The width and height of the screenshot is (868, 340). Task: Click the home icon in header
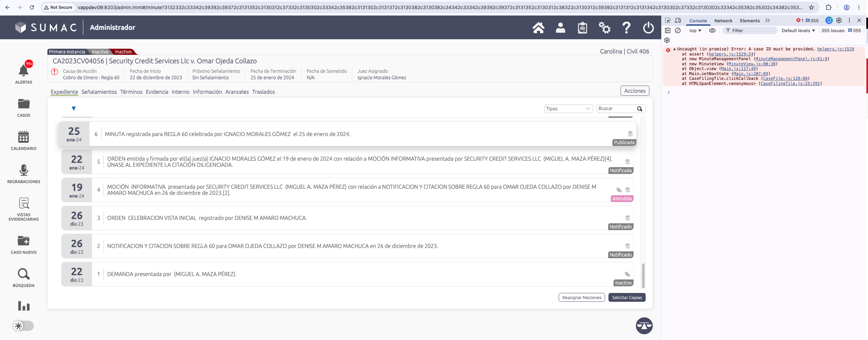tap(538, 28)
